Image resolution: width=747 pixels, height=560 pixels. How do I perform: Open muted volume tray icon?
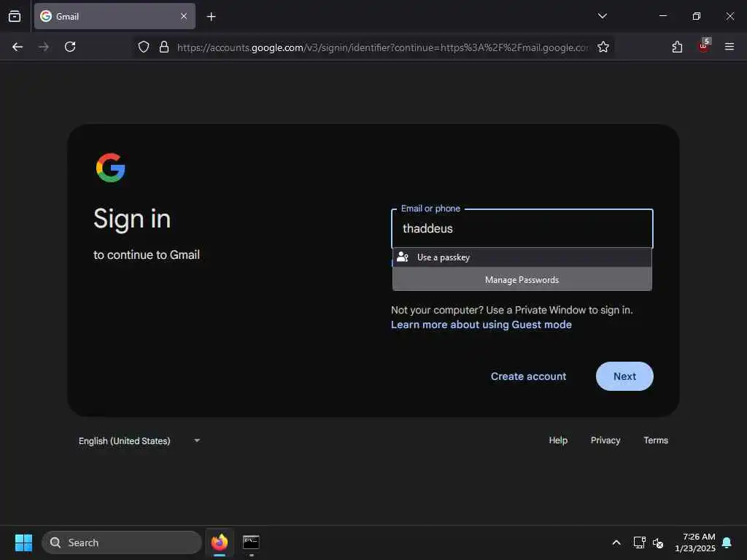pyautogui.click(x=659, y=542)
